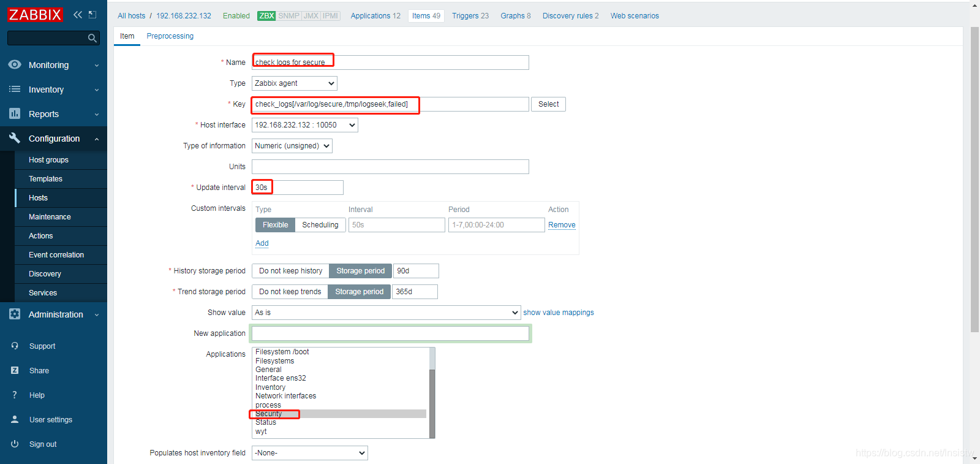Open Populates host inventory field dropdown
The height and width of the screenshot is (464, 980).
310,453
